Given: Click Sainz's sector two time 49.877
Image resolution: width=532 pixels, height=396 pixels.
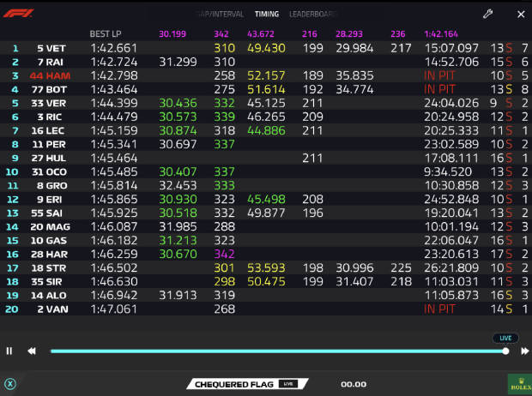Looking at the screenshot, I should (266, 213).
